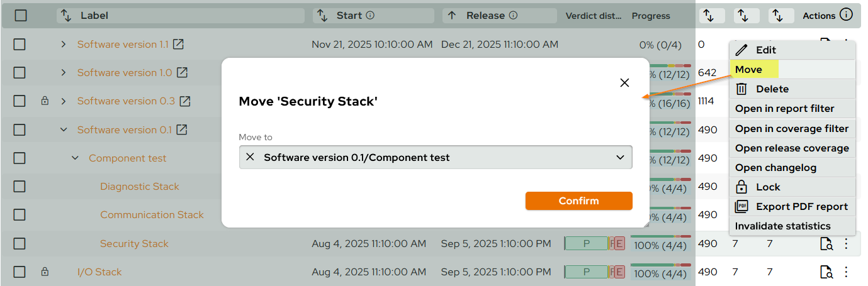Image resolution: width=868 pixels, height=286 pixels.
Task: Expand the Software version 1.0 tree row
Action: (63, 72)
